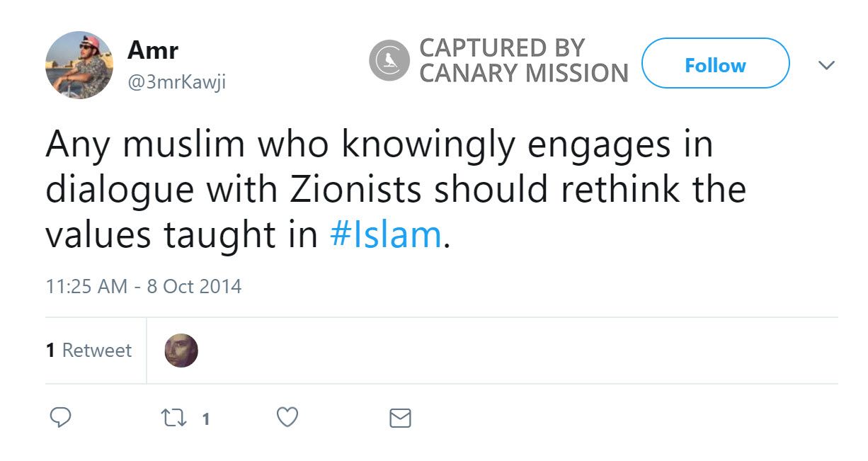Viewport: 868px width, 461px height.
Task: Click the 11:25 AM timestamp
Action: (86, 287)
